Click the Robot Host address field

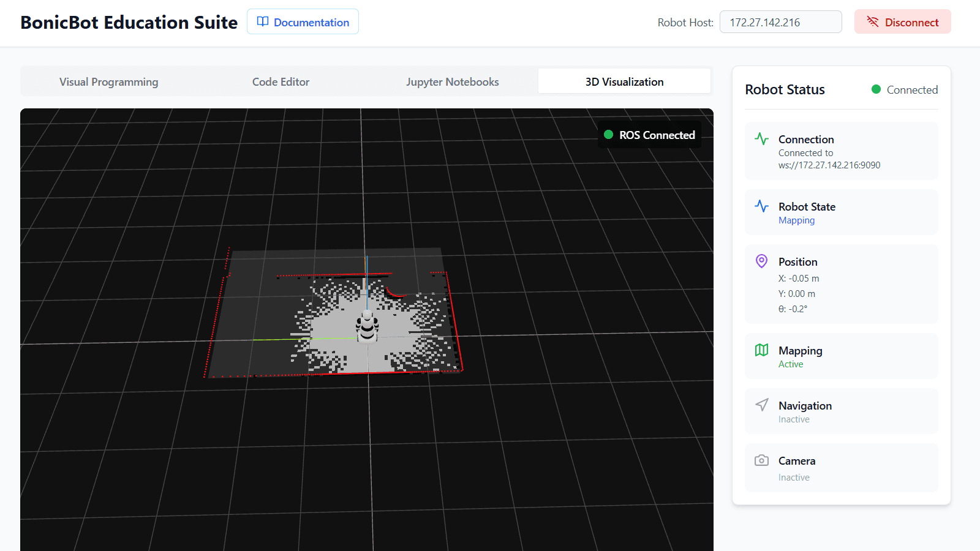point(781,21)
